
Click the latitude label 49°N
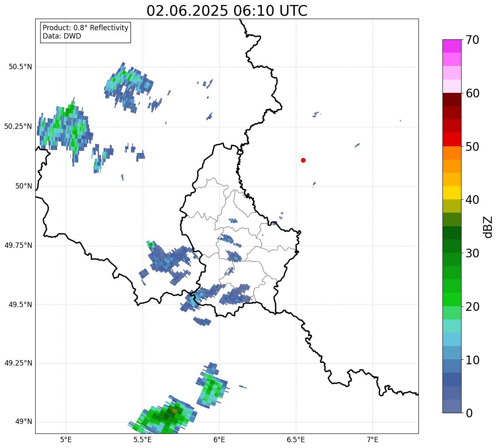tap(24, 422)
